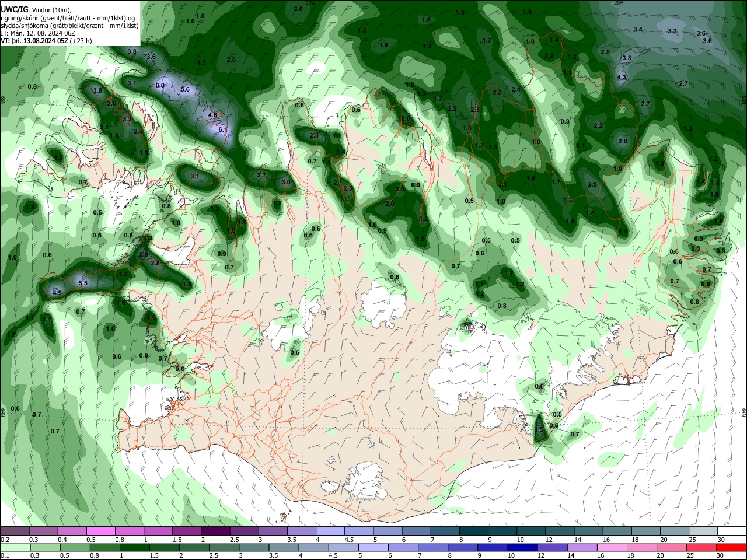747x560 pixels.
Task: Pick the palest green 0.1 swatch in the rain legend
Action: pyautogui.click(x=15, y=547)
